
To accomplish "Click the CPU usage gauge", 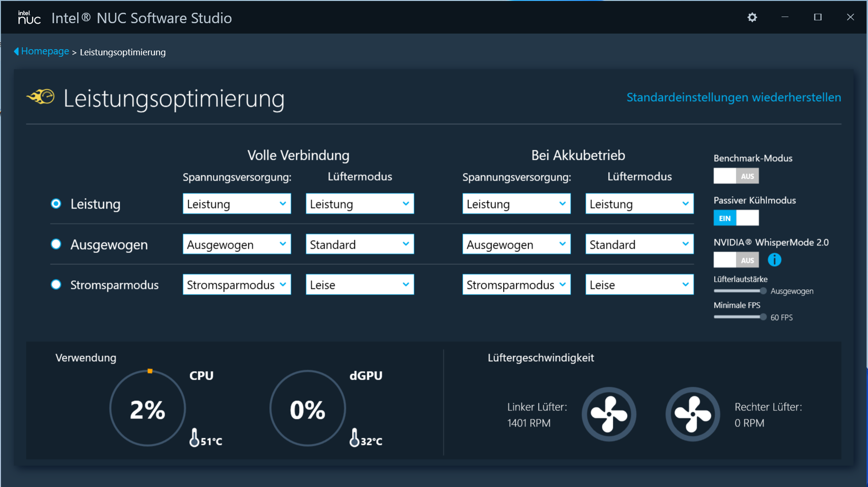I will tap(148, 408).
